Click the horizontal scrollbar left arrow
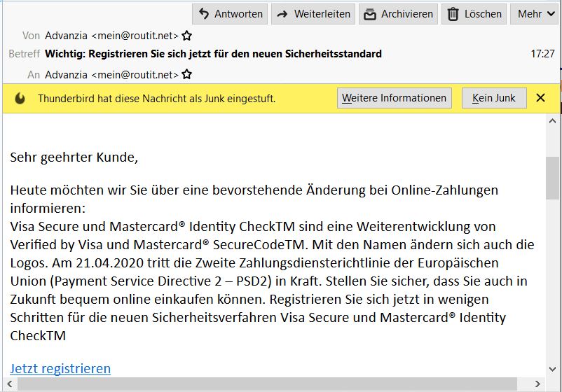 10,384
